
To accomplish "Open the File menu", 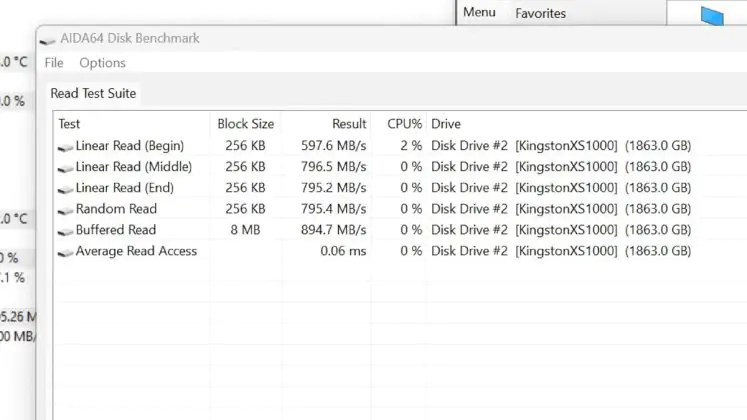I will tap(54, 63).
